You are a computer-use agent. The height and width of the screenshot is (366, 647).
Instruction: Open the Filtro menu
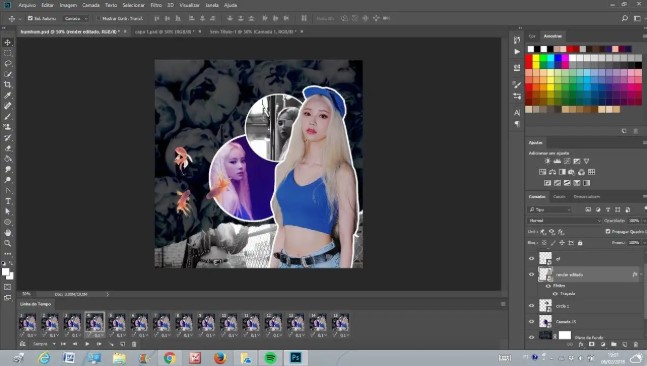tap(156, 5)
